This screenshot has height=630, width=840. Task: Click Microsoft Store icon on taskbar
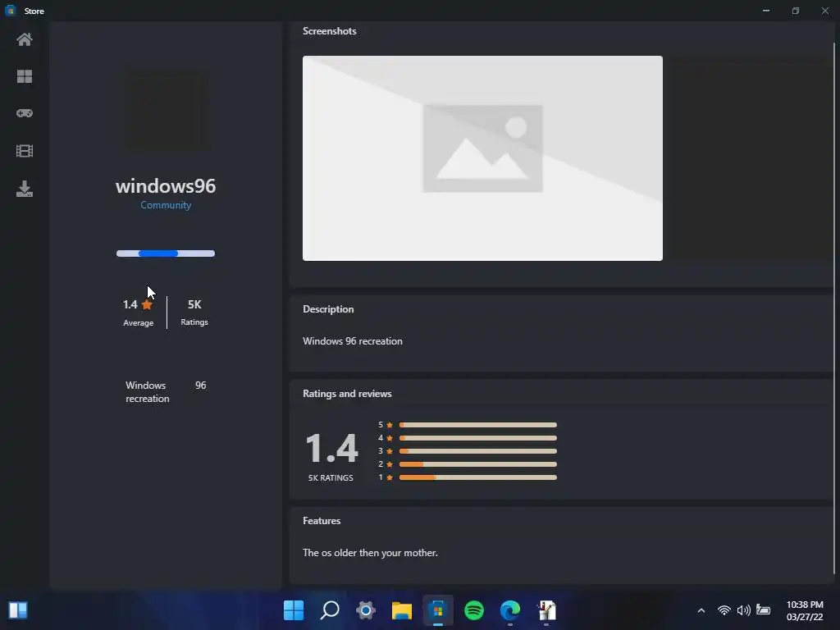coord(438,610)
